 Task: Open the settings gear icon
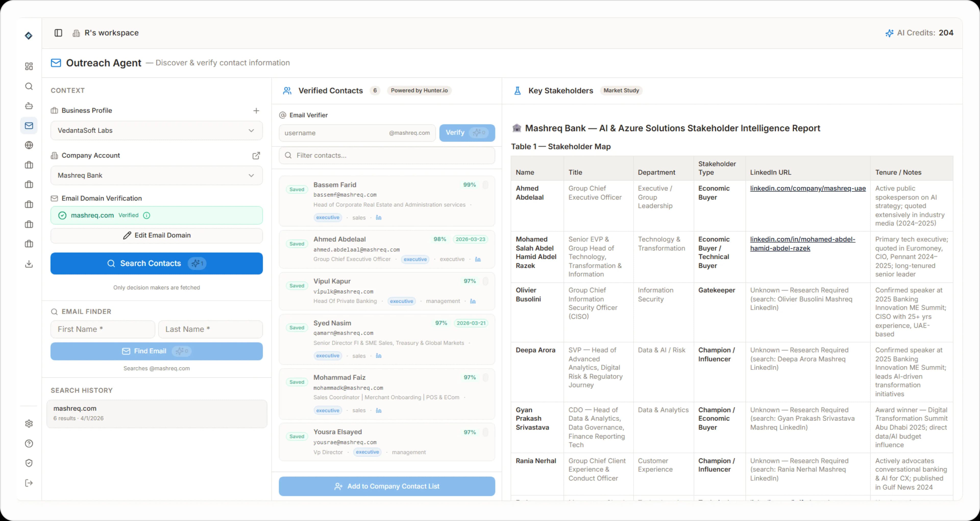(x=29, y=423)
